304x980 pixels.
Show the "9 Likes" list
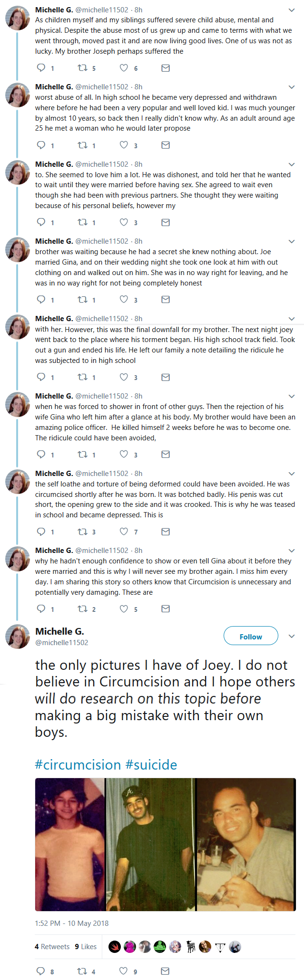pos(86,946)
